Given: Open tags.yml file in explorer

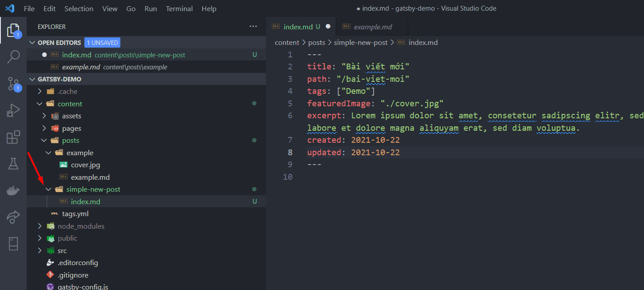Looking at the screenshot, I should (75, 214).
